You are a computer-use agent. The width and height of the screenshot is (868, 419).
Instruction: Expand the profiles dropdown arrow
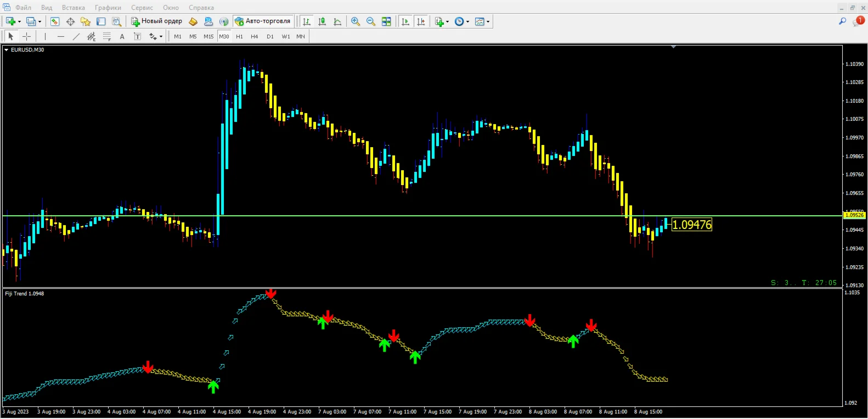point(40,22)
